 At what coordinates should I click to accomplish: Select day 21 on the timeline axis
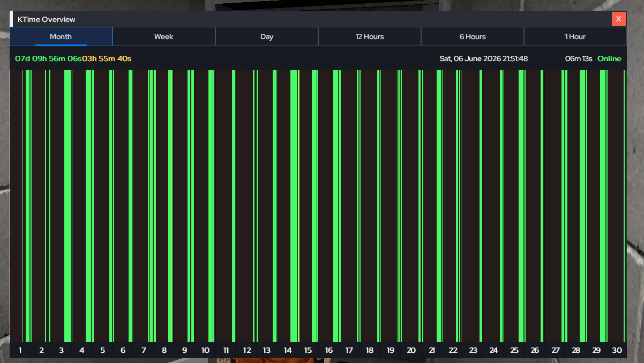coord(432,350)
